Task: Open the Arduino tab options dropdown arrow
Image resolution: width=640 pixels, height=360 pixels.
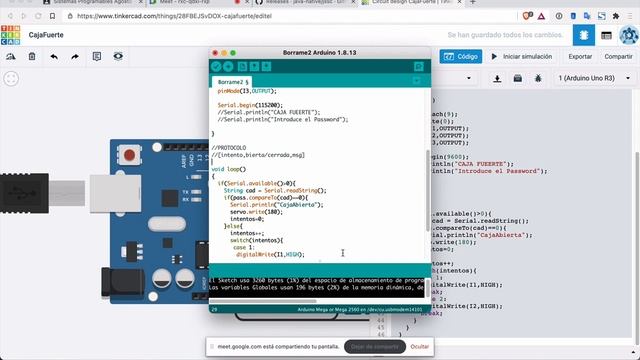Action: coord(417,81)
